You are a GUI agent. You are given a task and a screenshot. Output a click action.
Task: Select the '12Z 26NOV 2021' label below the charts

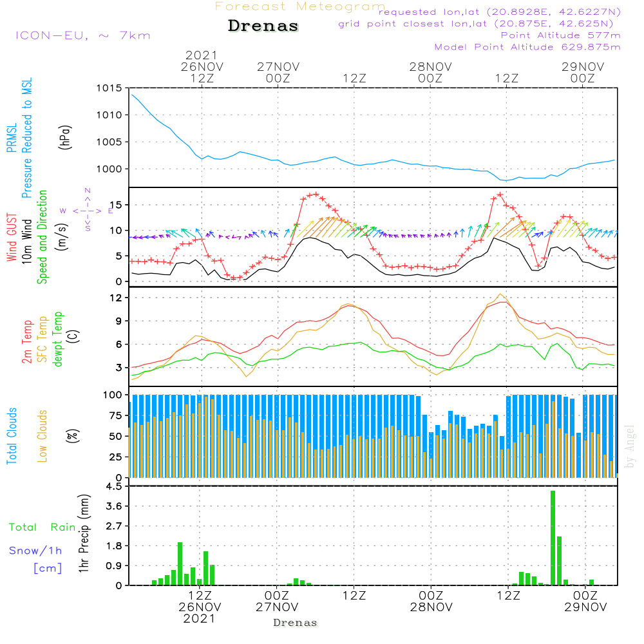(200, 607)
